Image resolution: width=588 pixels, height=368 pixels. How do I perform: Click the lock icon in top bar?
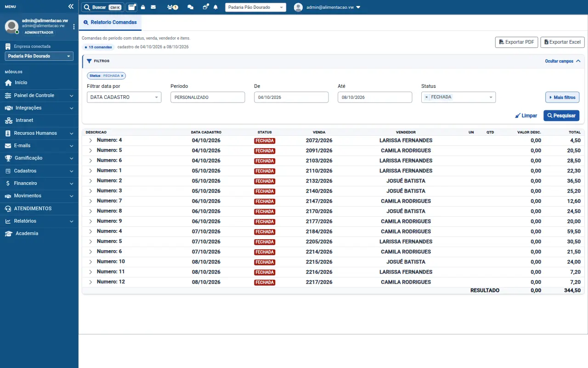tap(143, 7)
